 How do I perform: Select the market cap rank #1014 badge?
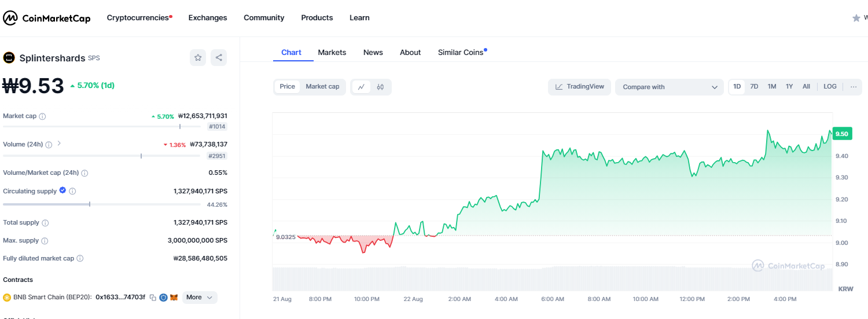tap(218, 127)
